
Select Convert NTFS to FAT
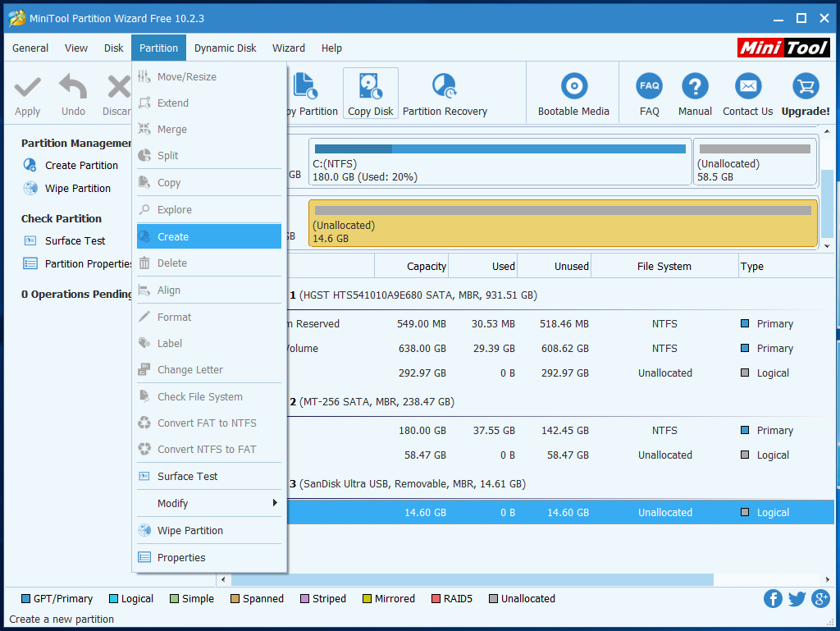pos(209,450)
